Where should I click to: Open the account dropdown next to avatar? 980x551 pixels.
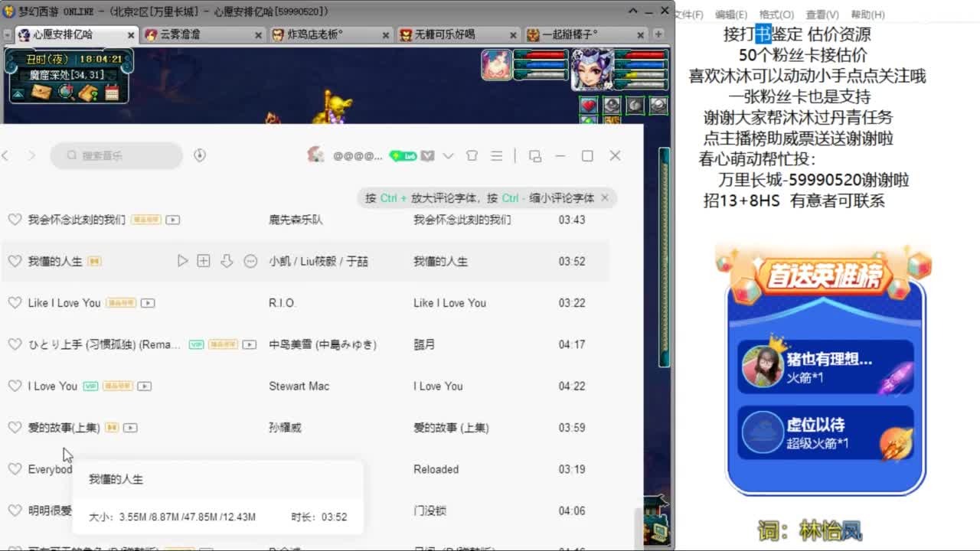(x=448, y=155)
